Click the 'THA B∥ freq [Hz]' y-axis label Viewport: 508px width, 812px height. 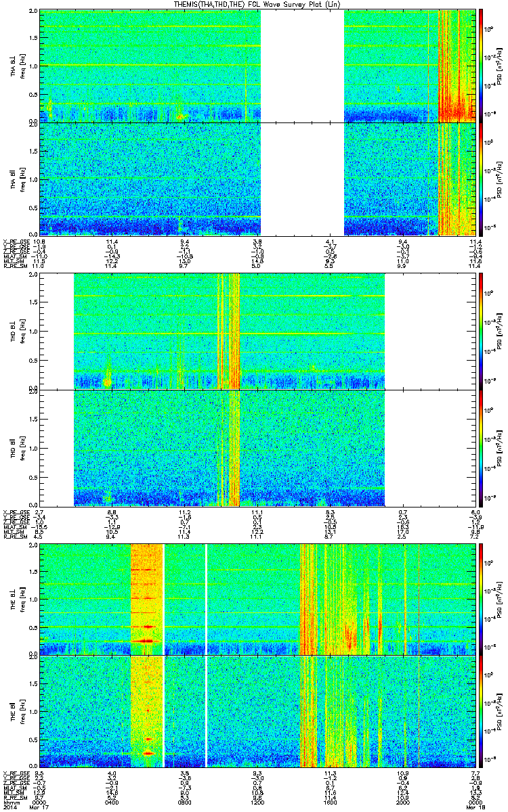17,179
